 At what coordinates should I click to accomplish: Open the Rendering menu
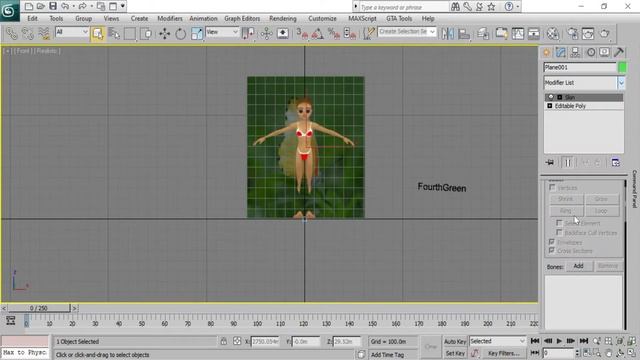tap(282, 18)
